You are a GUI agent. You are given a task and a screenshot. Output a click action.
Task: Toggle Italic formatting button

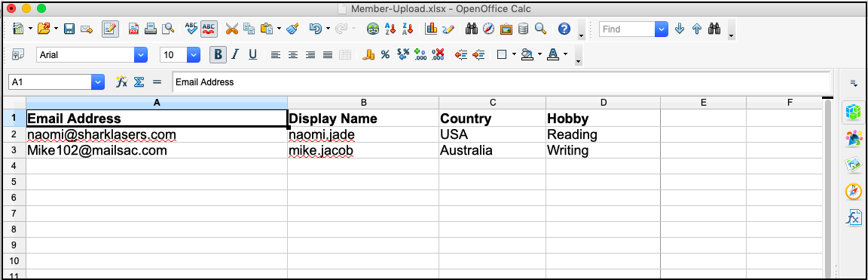pyautogui.click(x=235, y=54)
